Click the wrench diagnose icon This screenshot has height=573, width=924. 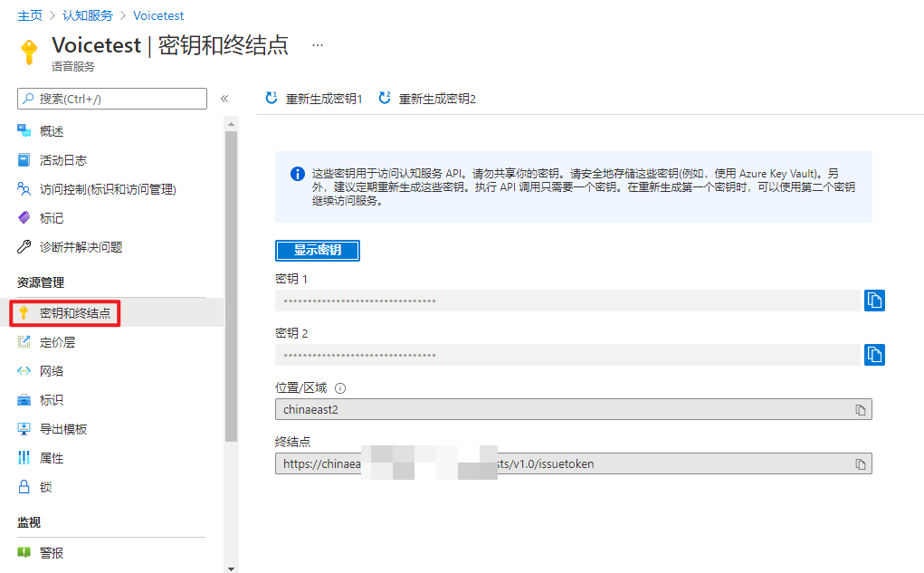coord(24,246)
